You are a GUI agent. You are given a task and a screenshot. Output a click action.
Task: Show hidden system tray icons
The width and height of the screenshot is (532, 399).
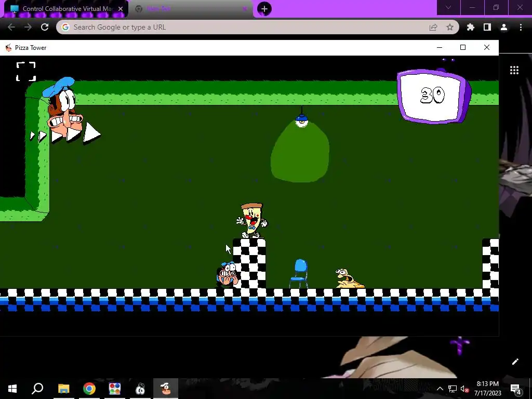pyautogui.click(x=440, y=389)
